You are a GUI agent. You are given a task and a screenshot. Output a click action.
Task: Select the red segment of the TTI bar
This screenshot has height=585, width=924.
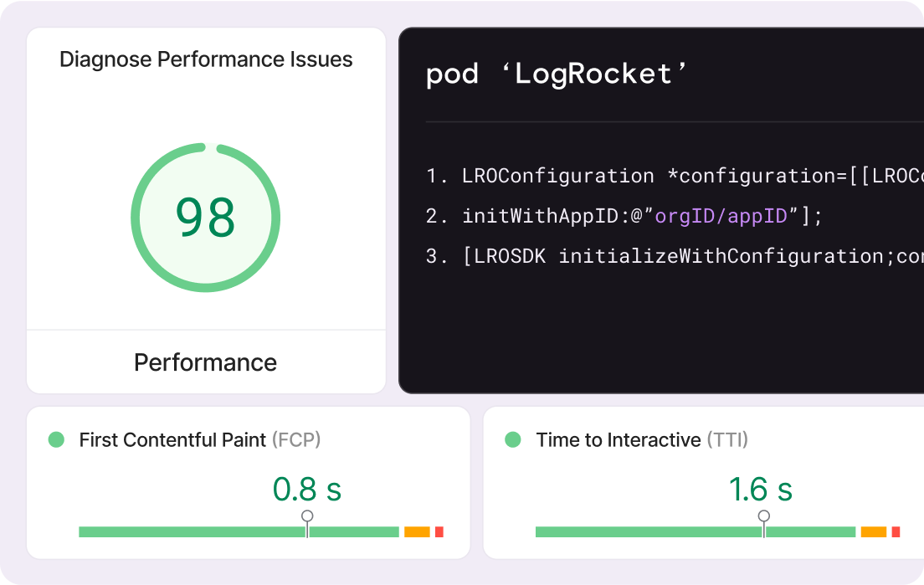tap(896, 532)
